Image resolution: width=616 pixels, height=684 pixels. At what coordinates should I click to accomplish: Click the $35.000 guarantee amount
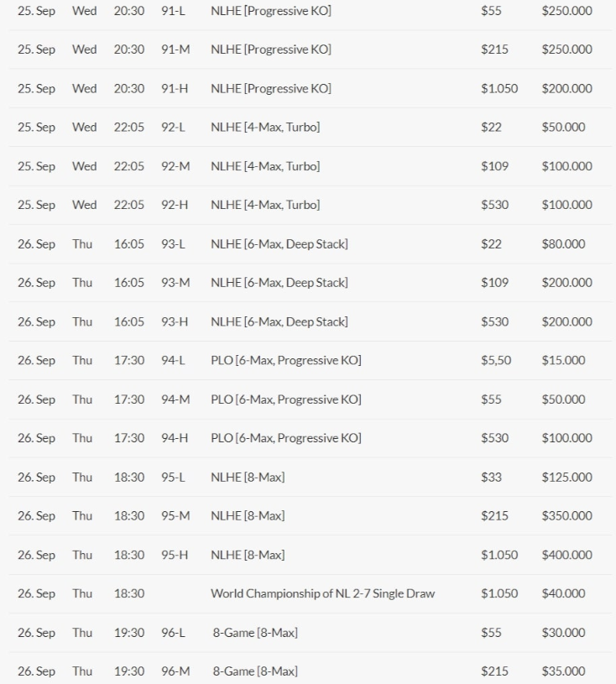point(564,671)
